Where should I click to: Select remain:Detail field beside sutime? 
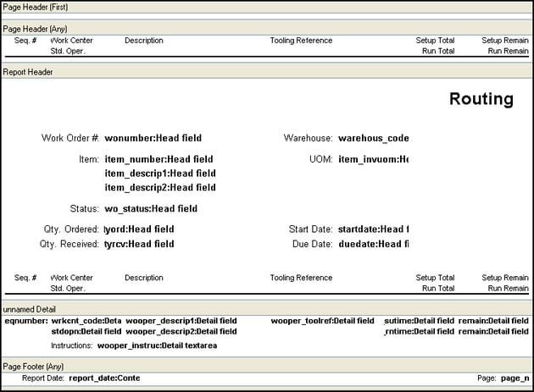click(x=493, y=321)
